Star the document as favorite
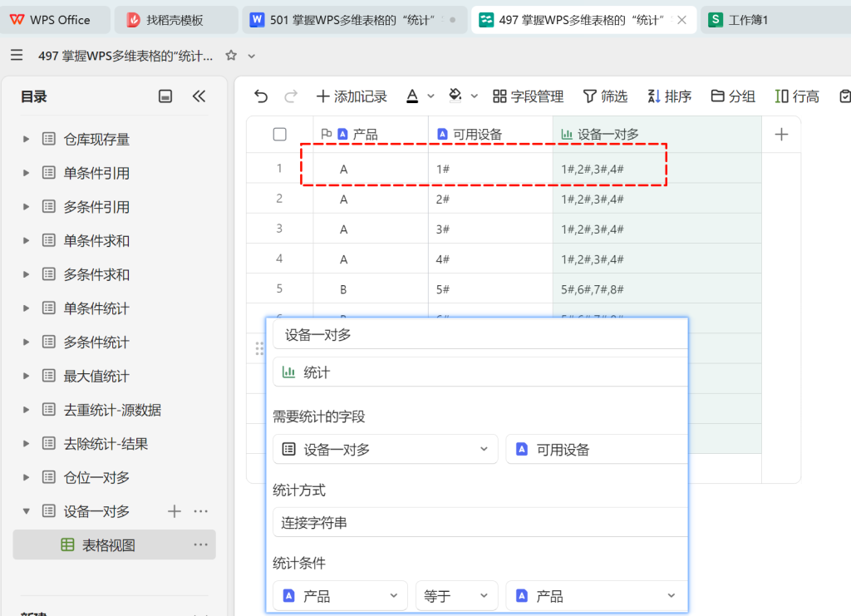This screenshot has height=616, width=851. click(231, 56)
